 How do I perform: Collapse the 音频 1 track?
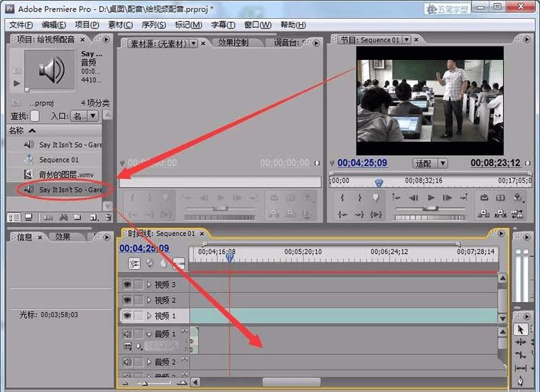(x=149, y=334)
